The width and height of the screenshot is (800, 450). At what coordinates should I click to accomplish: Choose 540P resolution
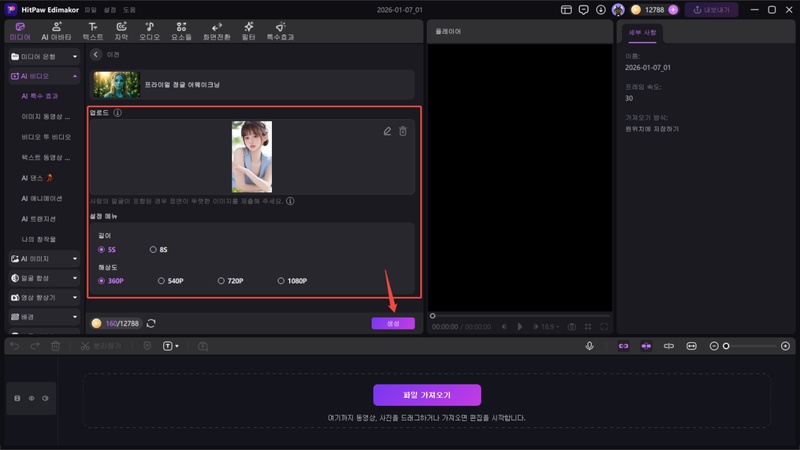pos(170,281)
